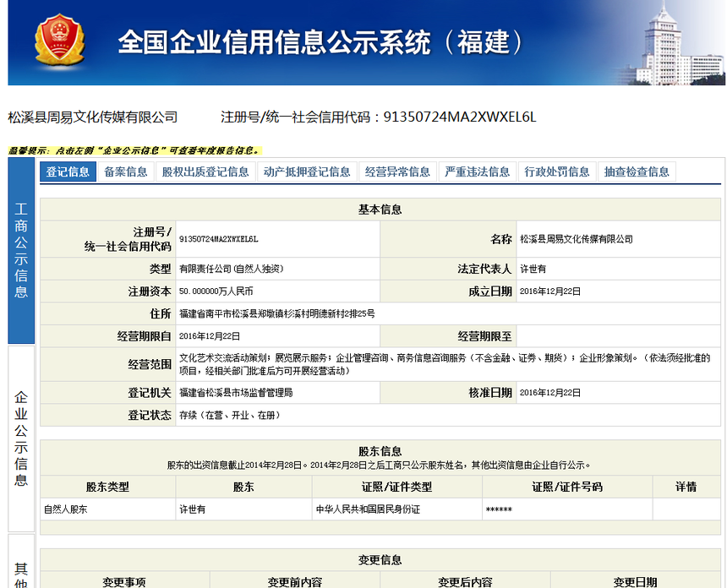Viewport: 727px width, 588px height.
Task: Select 工商公示信息 in the left sidebar
Action: point(21,250)
